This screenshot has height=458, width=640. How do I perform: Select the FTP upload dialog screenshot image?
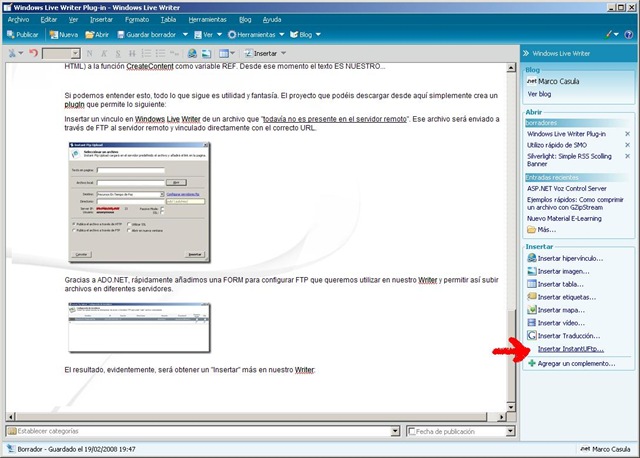tap(139, 202)
